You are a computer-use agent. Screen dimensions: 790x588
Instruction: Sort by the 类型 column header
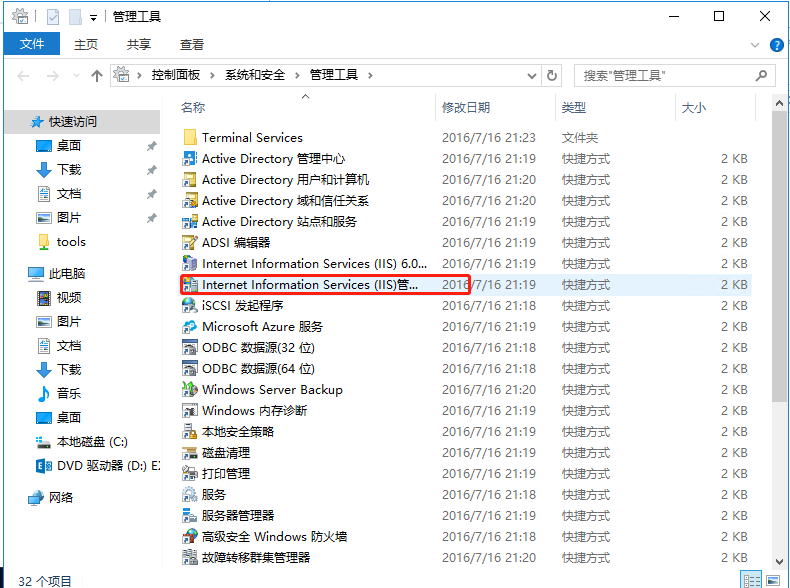point(574,107)
